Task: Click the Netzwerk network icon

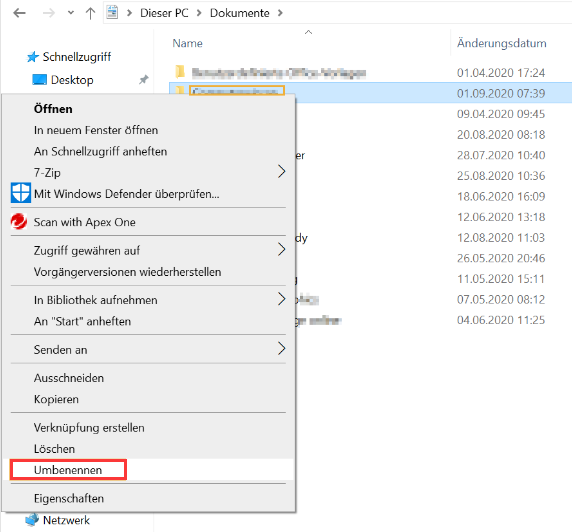Action: (x=32, y=520)
